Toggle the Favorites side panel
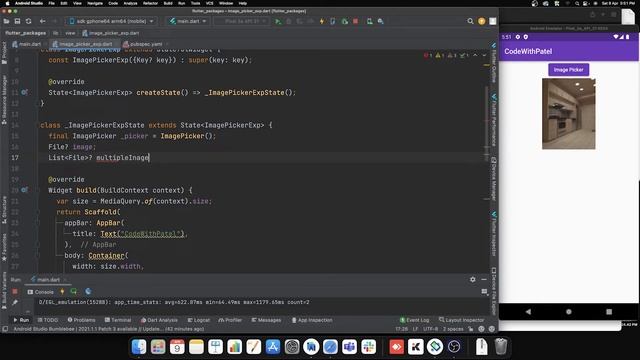 (4, 247)
